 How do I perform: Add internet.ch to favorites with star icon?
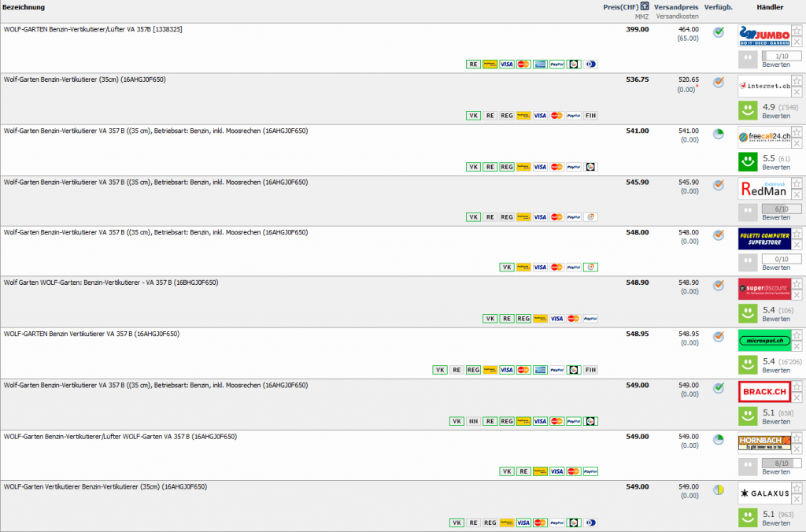point(797,80)
